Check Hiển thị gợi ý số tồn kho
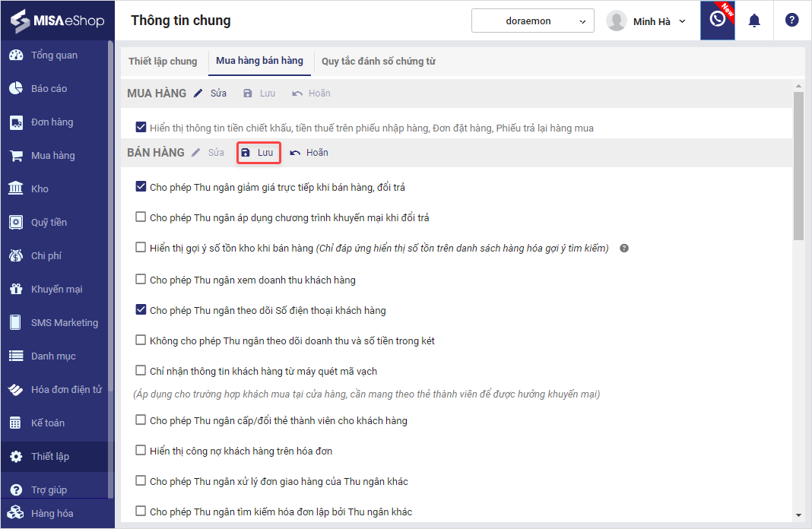The image size is (812, 529). [x=141, y=248]
